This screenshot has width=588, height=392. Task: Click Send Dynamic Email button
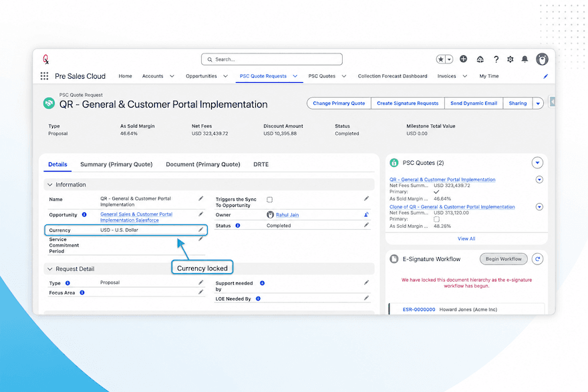click(474, 103)
